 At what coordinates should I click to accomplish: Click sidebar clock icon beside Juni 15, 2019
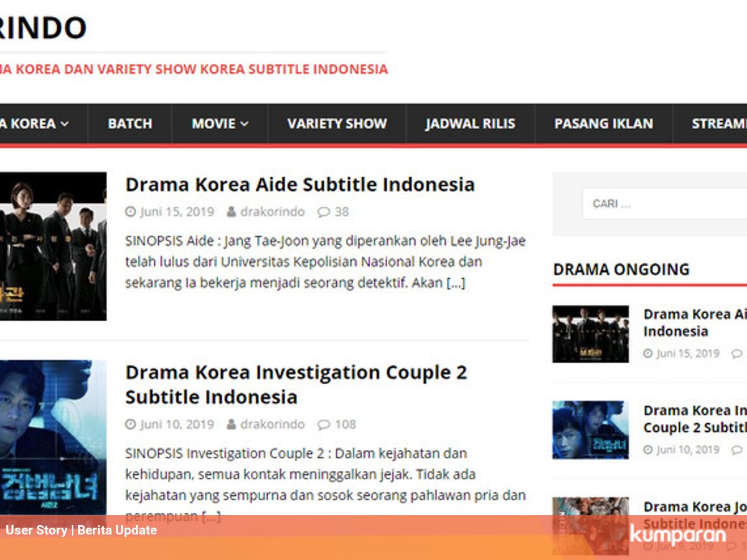(x=648, y=353)
